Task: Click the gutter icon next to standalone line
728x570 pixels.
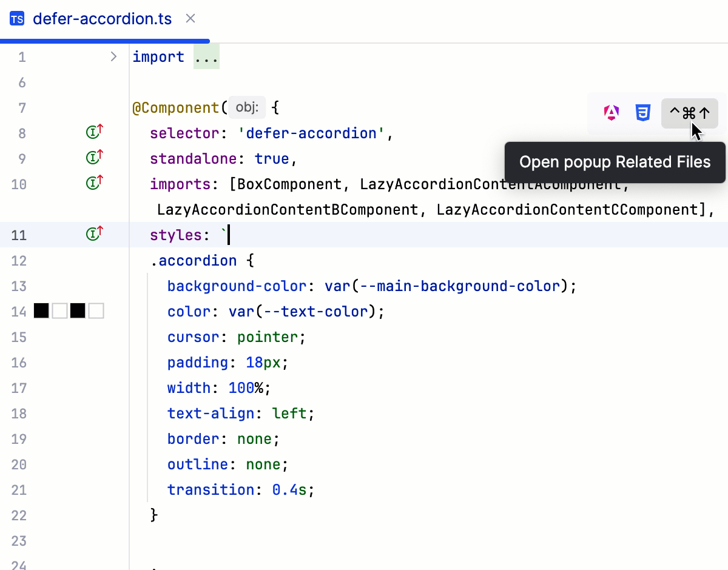Action: pyautogui.click(x=93, y=156)
